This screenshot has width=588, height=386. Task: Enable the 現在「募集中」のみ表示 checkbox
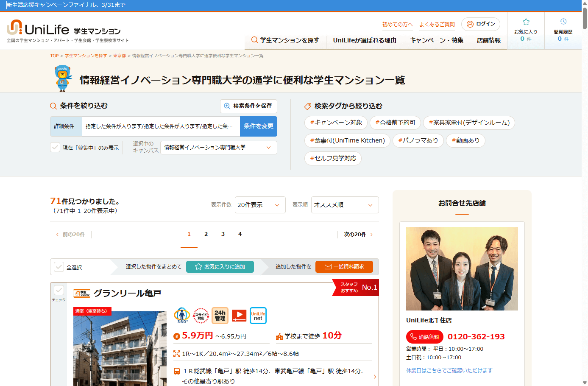tap(55, 147)
